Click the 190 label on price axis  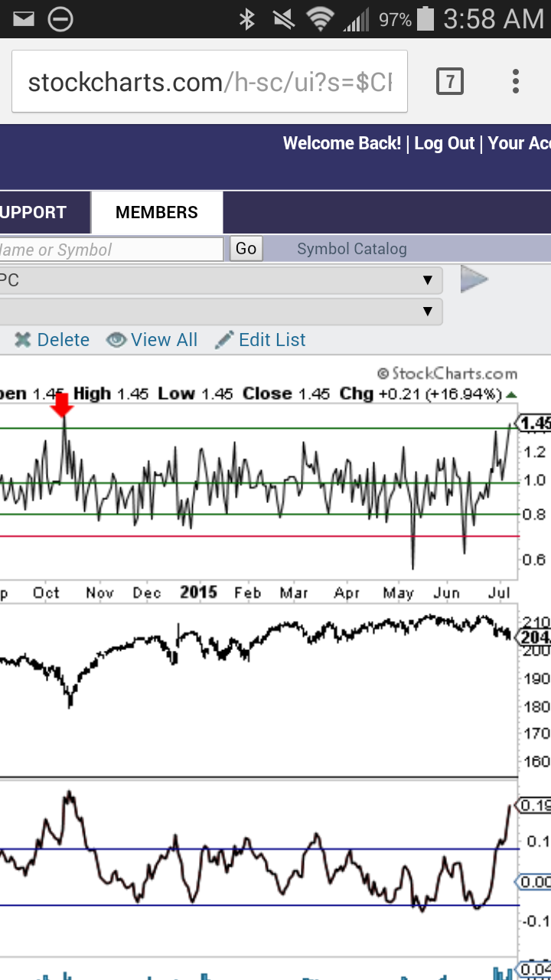[536, 678]
